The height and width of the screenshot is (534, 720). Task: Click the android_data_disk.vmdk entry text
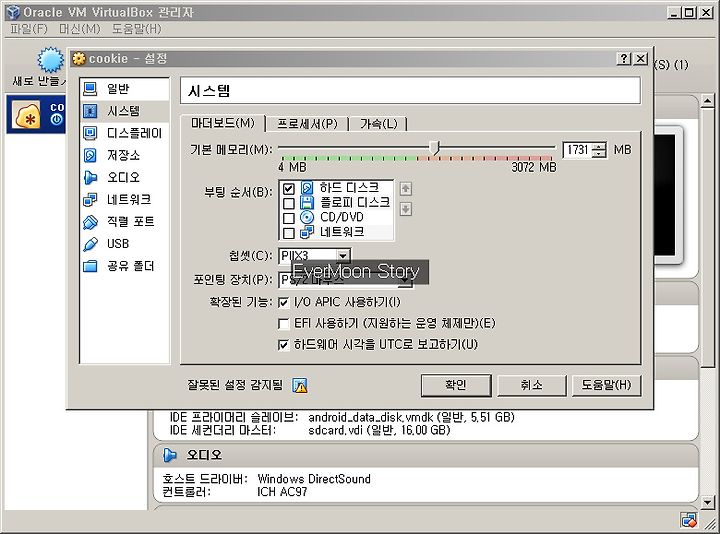tap(411, 417)
